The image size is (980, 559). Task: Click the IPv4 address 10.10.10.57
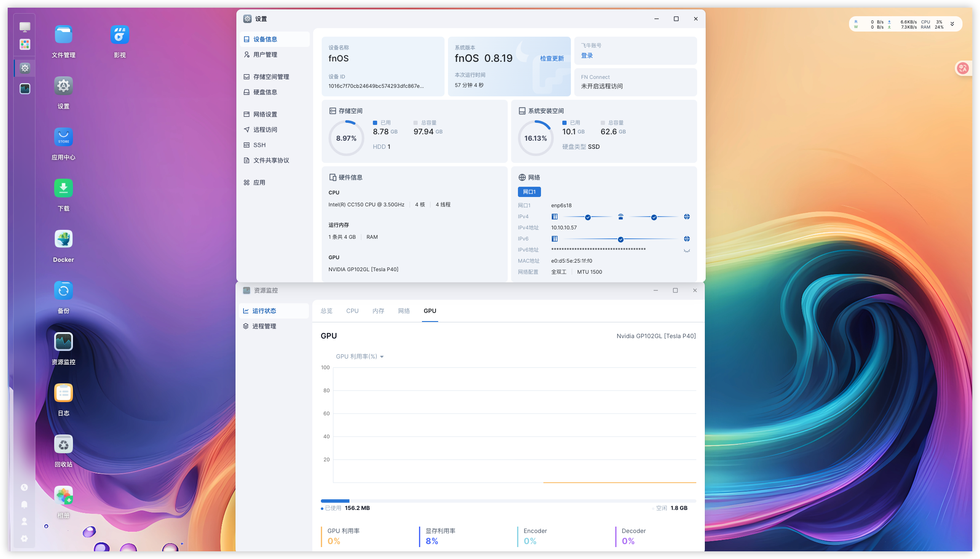point(564,228)
